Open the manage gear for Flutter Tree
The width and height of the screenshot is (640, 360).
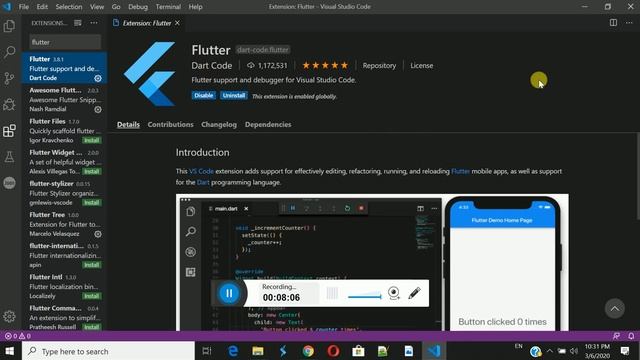pyautogui.click(x=98, y=234)
